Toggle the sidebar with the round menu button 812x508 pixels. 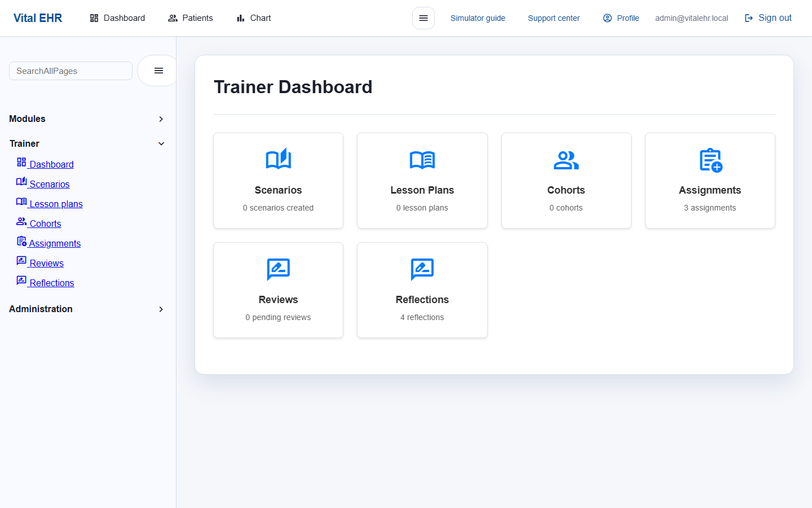(x=158, y=71)
